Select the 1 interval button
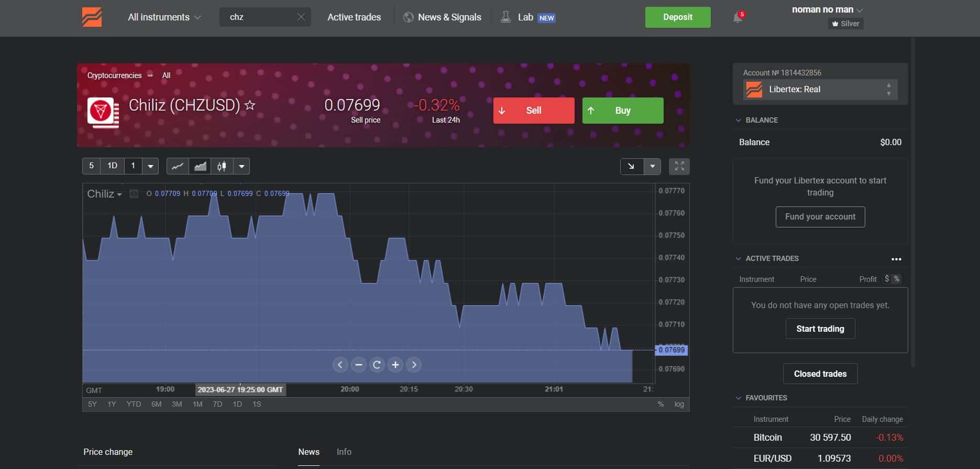 pos(133,166)
